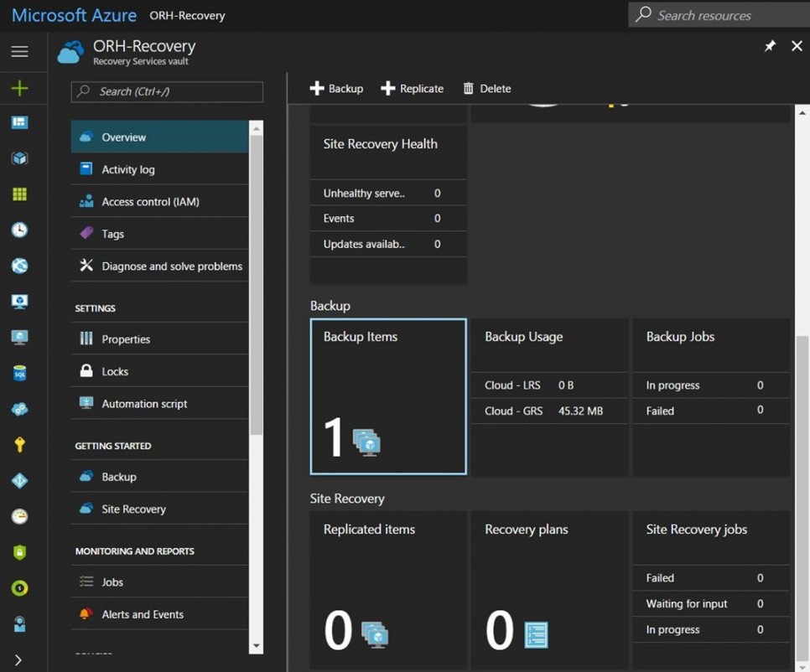
Task: Select Overview in the vault menu
Action: tap(159, 137)
